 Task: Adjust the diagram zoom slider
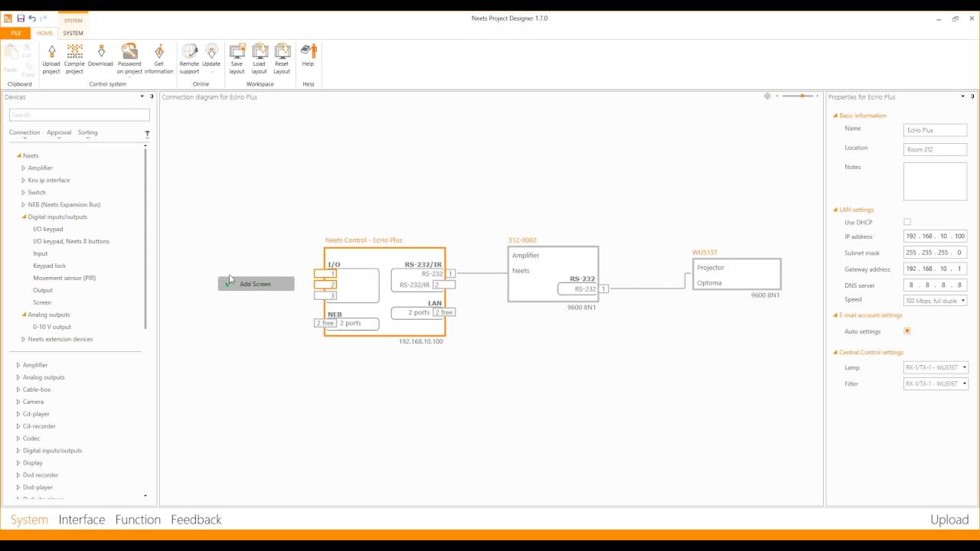(x=797, y=96)
